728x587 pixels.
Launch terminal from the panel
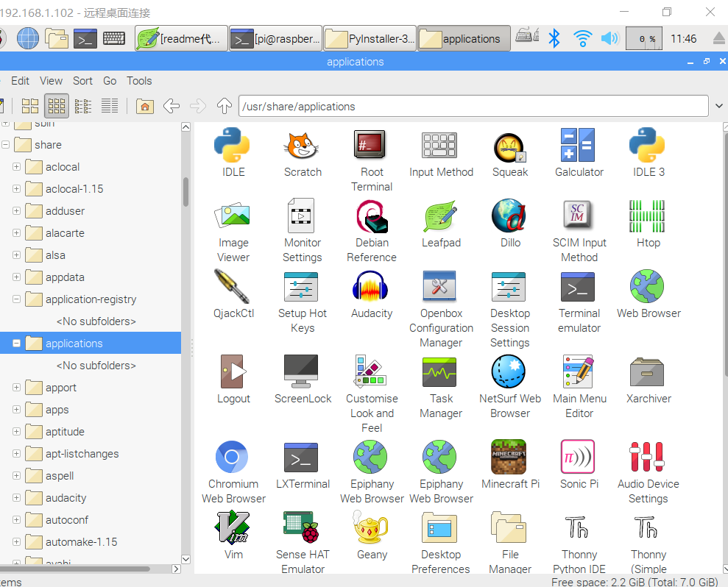click(x=85, y=39)
